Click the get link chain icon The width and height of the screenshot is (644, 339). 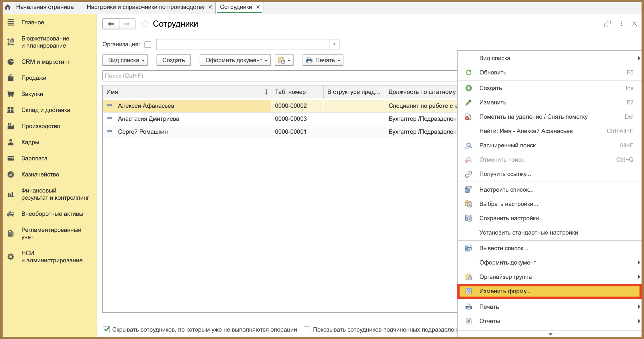click(607, 24)
